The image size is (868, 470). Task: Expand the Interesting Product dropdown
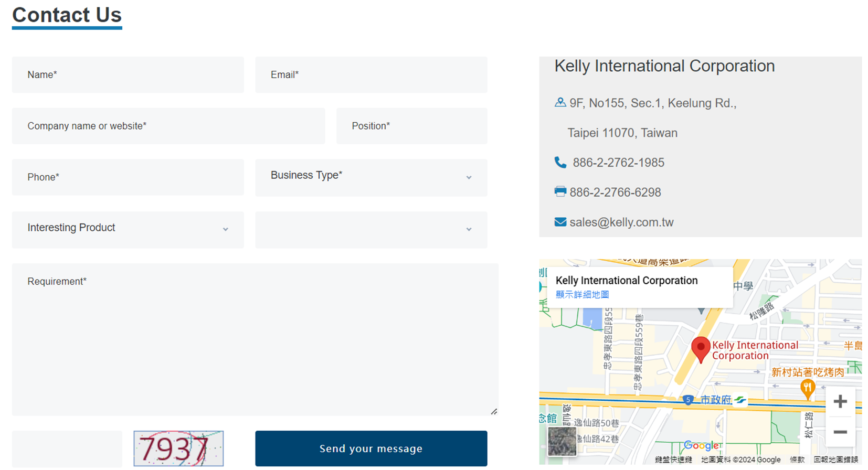(x=128, y=229)
